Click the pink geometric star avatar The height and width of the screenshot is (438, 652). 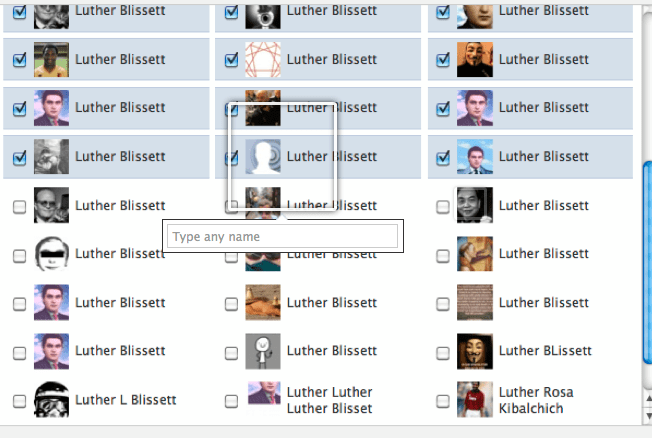pyautogui.click(x=263, y=60)
